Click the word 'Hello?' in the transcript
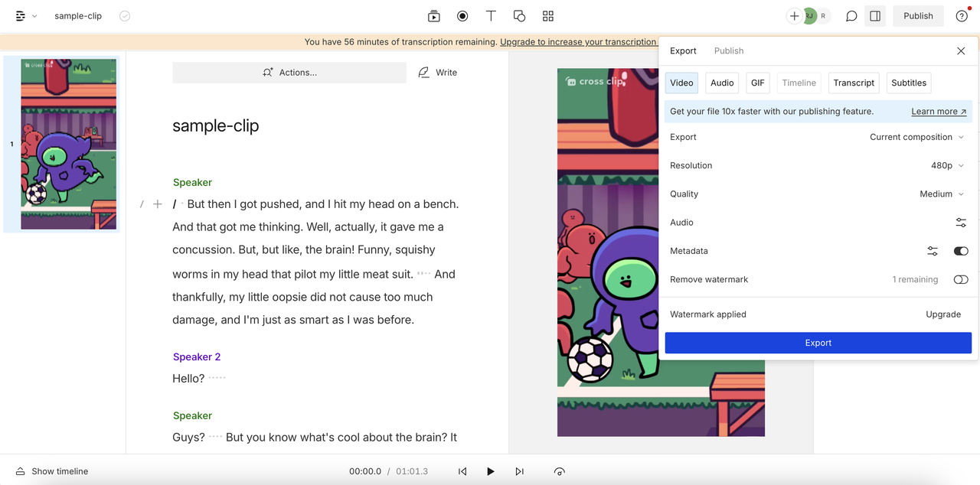Screen dimensions: 980x485 coord(188,378)
